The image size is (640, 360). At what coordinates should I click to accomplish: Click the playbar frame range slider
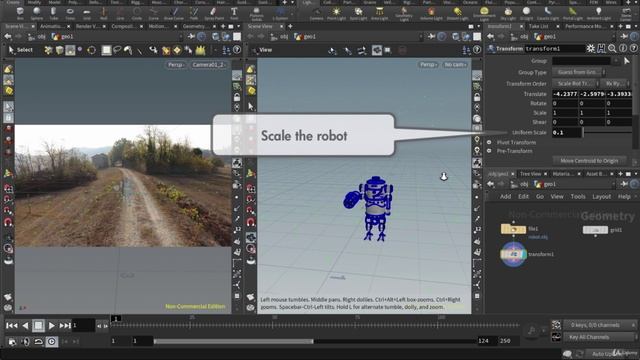[x=234, y=341]
